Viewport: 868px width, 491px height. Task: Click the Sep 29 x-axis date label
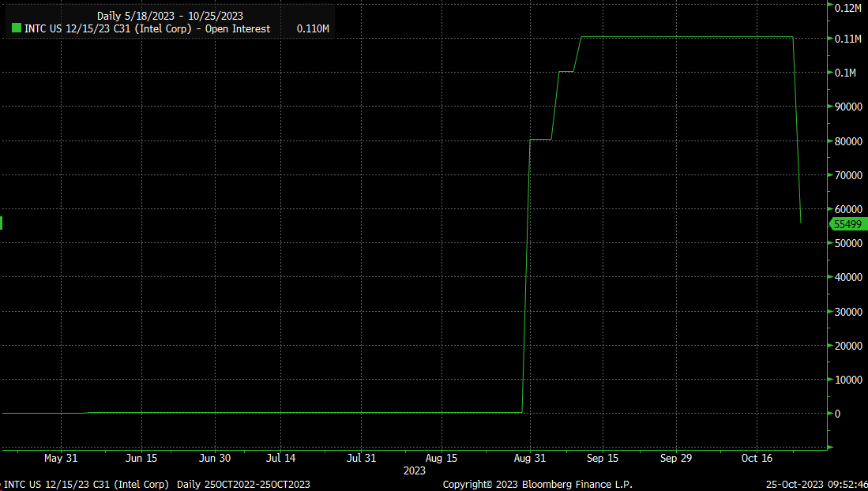tap(676, 459)
